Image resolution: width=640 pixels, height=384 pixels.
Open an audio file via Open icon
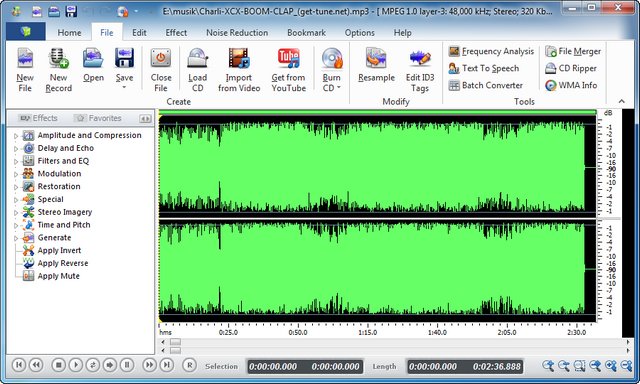point(93,58)
